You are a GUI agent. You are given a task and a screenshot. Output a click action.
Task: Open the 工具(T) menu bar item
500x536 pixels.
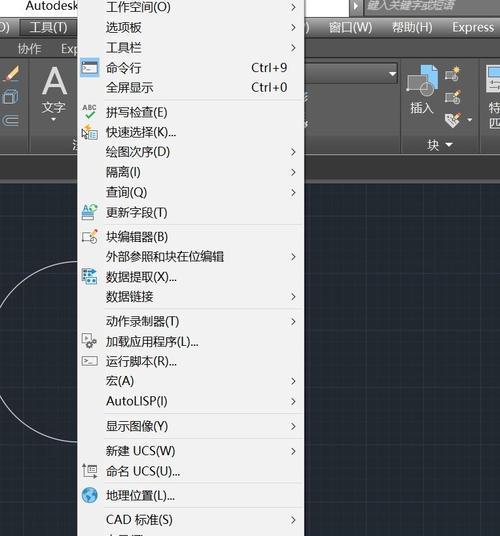click(48, 27)
